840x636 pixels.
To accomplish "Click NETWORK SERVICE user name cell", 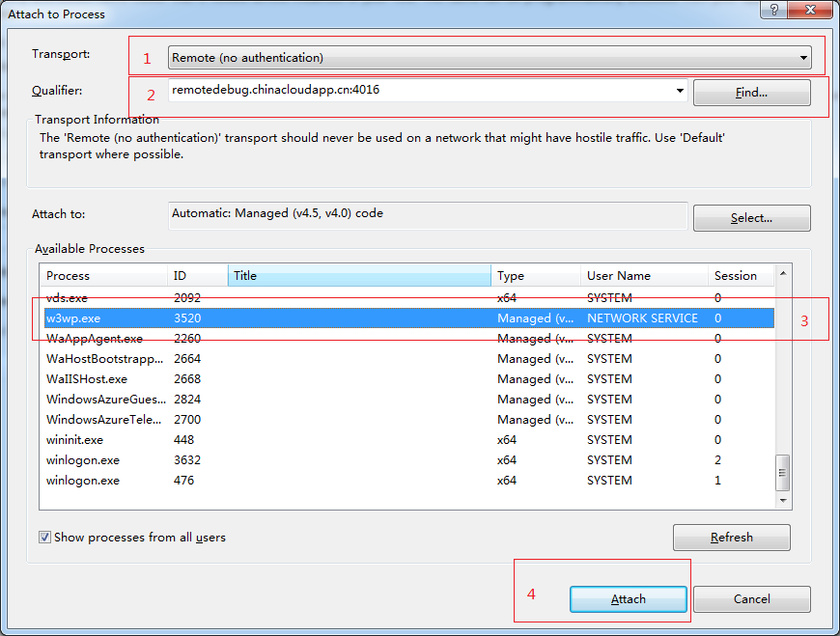I will click(642, 318).
